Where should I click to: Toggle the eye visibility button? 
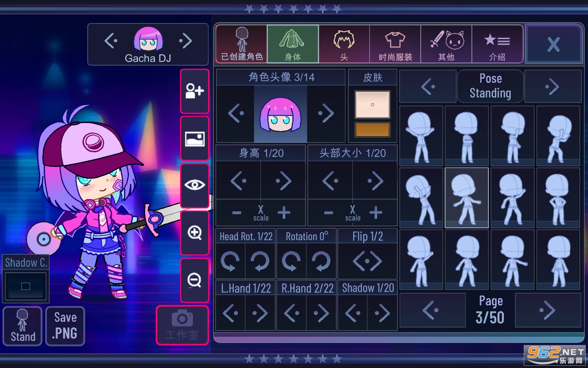click(x=194, y=185)
